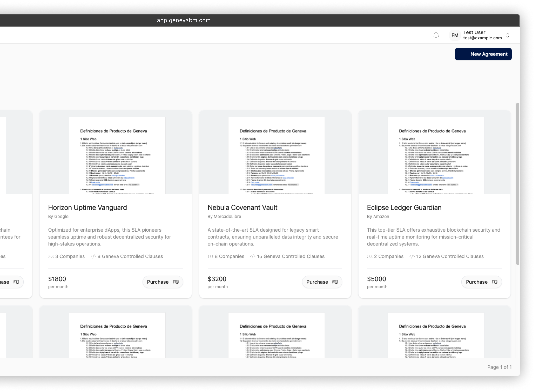Click the Nebula Covenant Vault description paragraph
The width and height of the screenshot is (535, 392).
(x=273, y=237)
